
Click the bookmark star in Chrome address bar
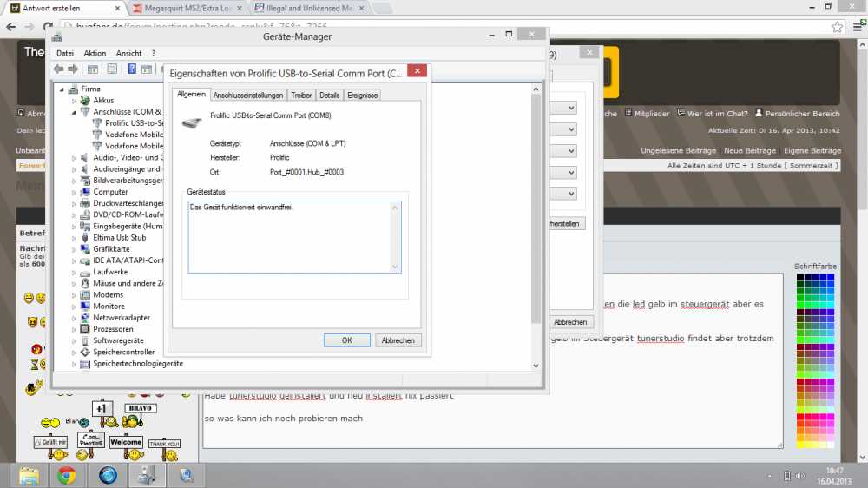[x=837, y=27]
